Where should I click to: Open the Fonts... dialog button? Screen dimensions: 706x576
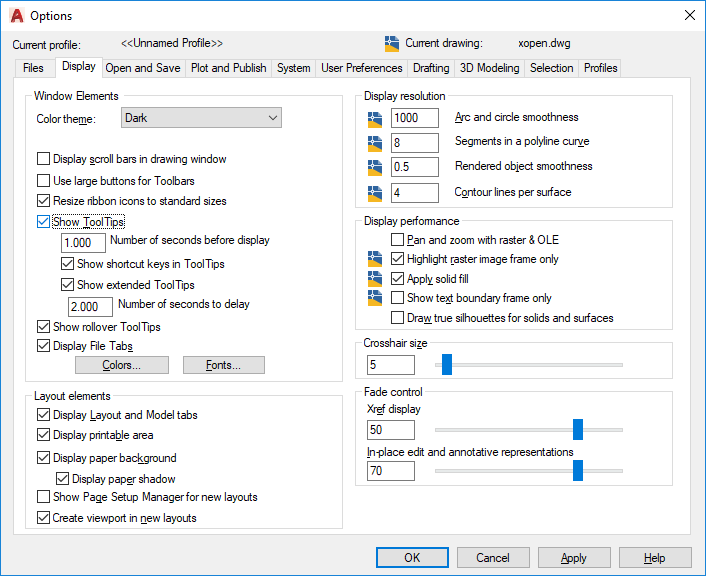click(x=224, y=365)
